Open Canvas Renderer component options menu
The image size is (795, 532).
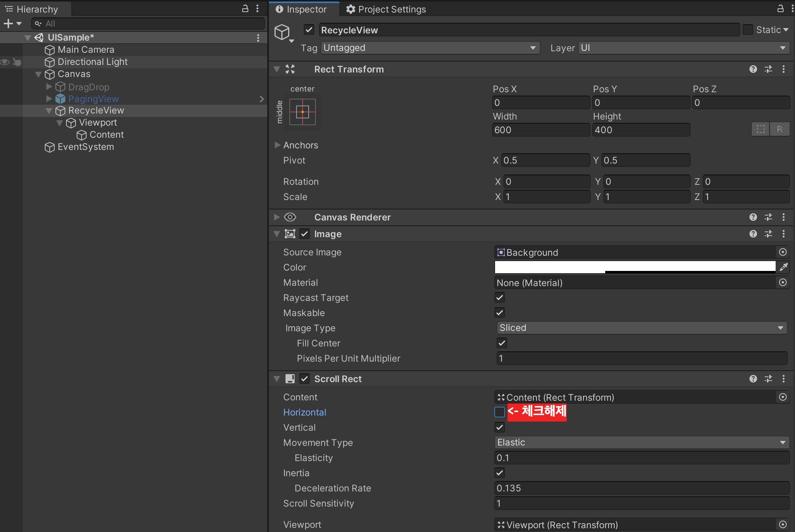[x=784, y=217]
